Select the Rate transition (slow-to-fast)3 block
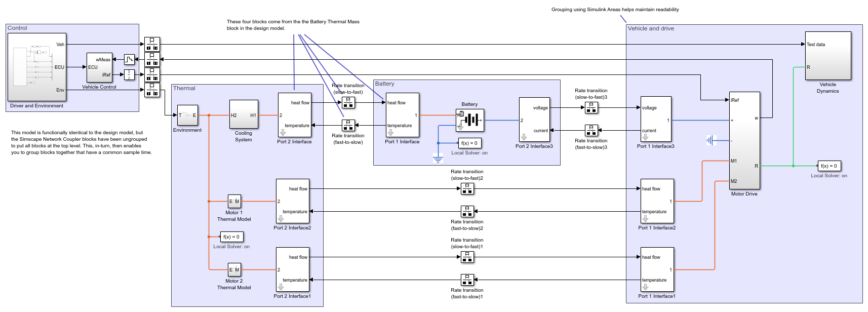868x312 pixels. pos(591,107)
